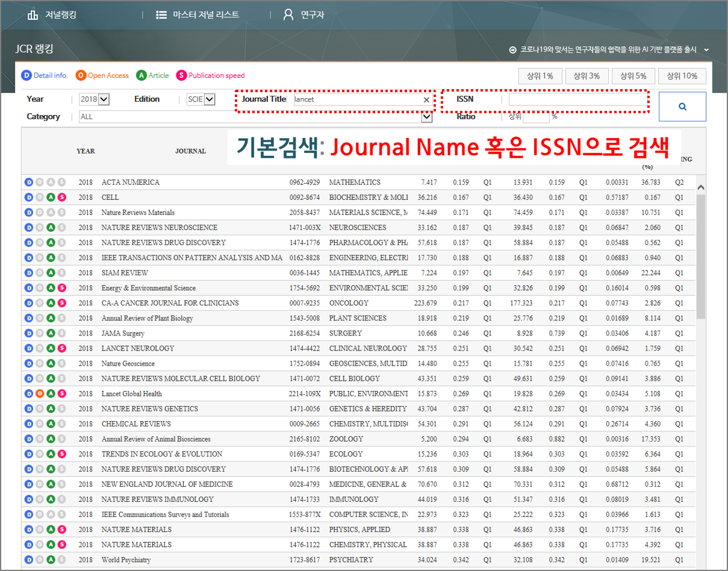This screenshot has width=728, height=571.
Task: Click Publication speed icon for TRENDS IN ECOLOGY
Action: (61, 454)
